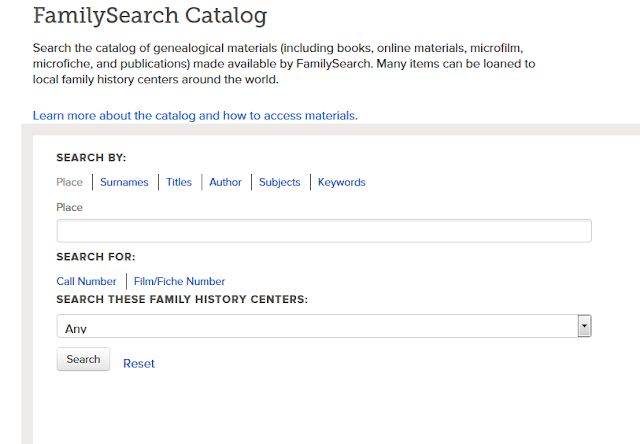The width and height of the screenshot is (640, 444).
Task: Click the SEARCH BY section heading
Action: point(91,157)
